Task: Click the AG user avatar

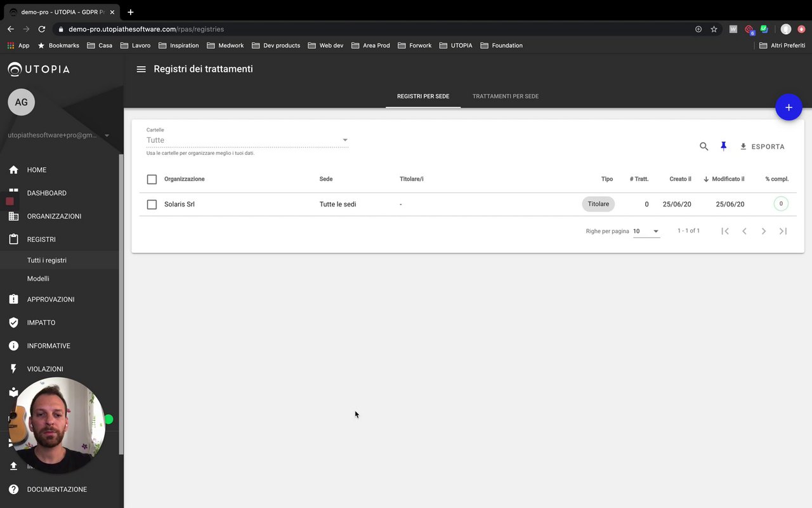Action: click(21, 102)
